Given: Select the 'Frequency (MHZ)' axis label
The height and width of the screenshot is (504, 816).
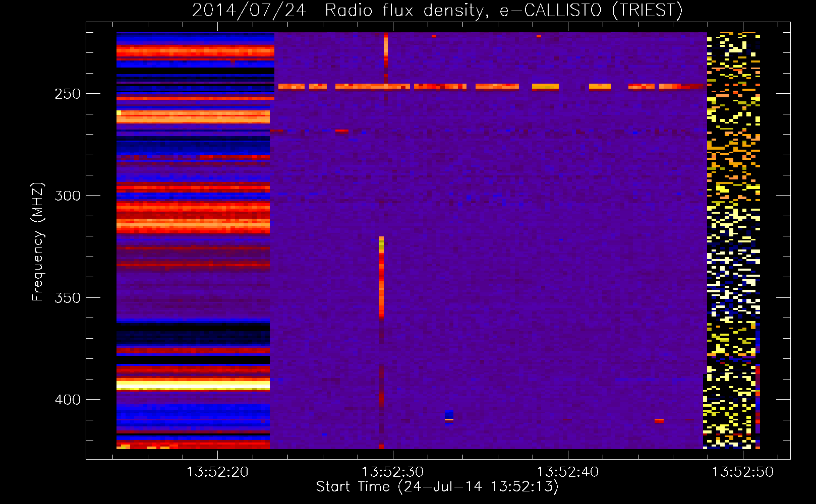Looking at the screenshot, I should 38,242.
